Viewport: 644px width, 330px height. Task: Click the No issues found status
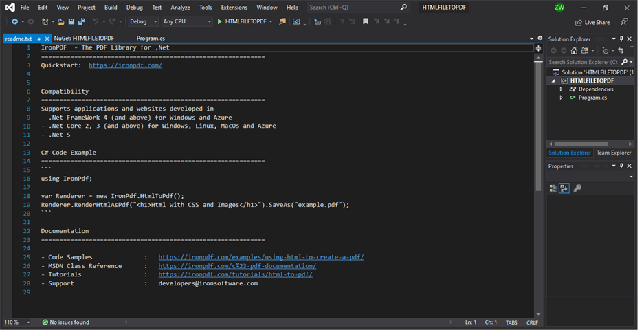[66, 322]
